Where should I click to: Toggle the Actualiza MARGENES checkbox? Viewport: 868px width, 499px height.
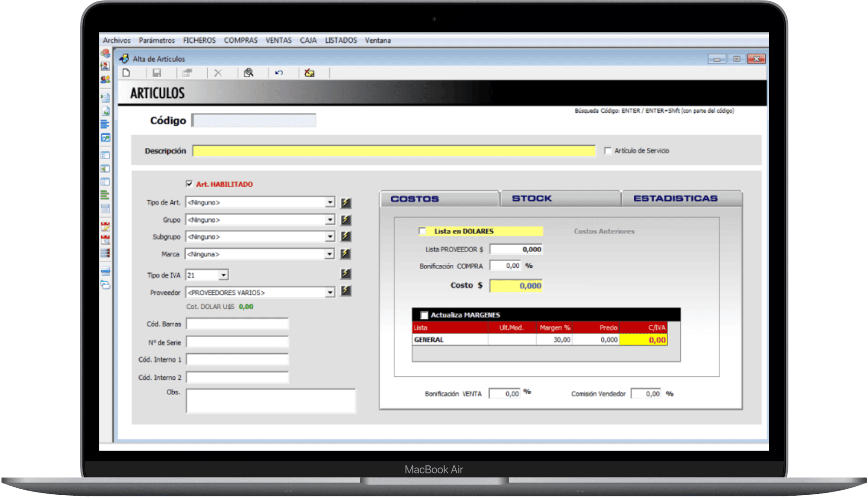(x=424, y=315)
